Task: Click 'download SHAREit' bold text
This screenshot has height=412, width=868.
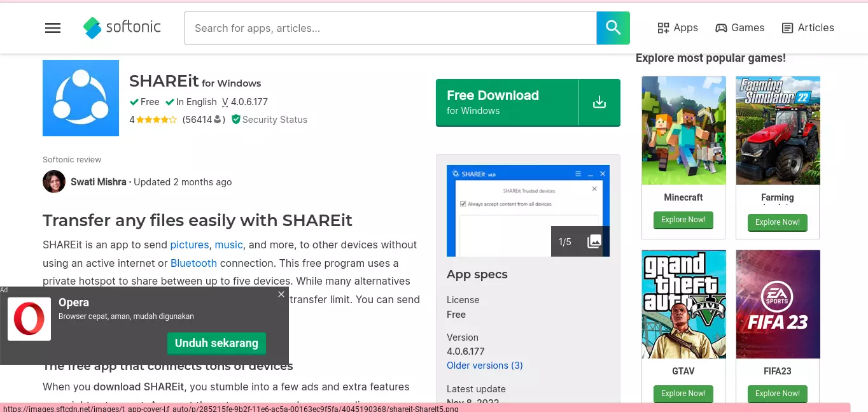Action: pyautogui.click(x=139, y=387)
